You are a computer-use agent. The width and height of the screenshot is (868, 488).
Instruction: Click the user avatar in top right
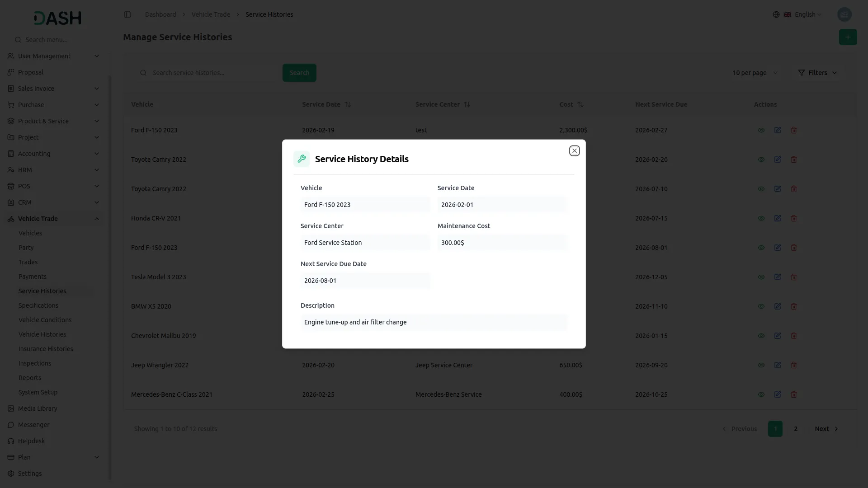pos(844,14)
